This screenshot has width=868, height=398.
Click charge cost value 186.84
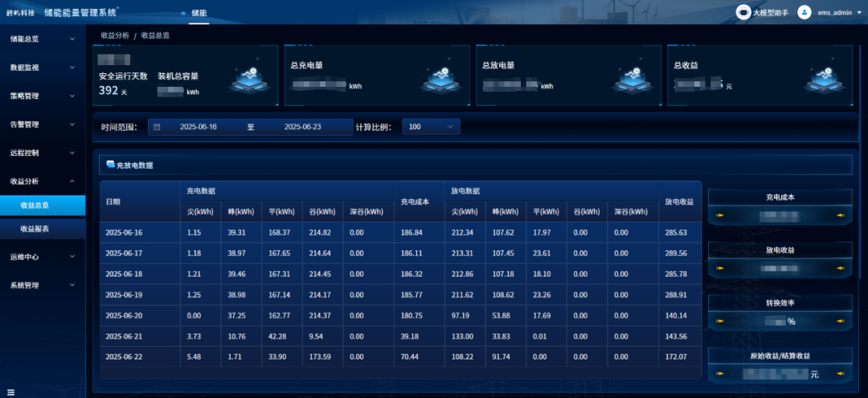pos(411,232)
